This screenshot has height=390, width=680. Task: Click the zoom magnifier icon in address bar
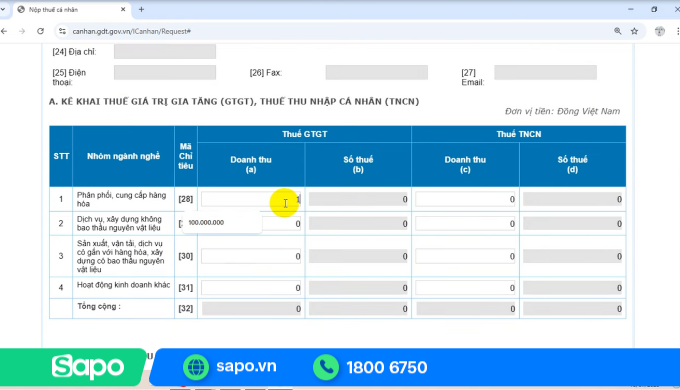pyautogui.click(x=618, y=31)
